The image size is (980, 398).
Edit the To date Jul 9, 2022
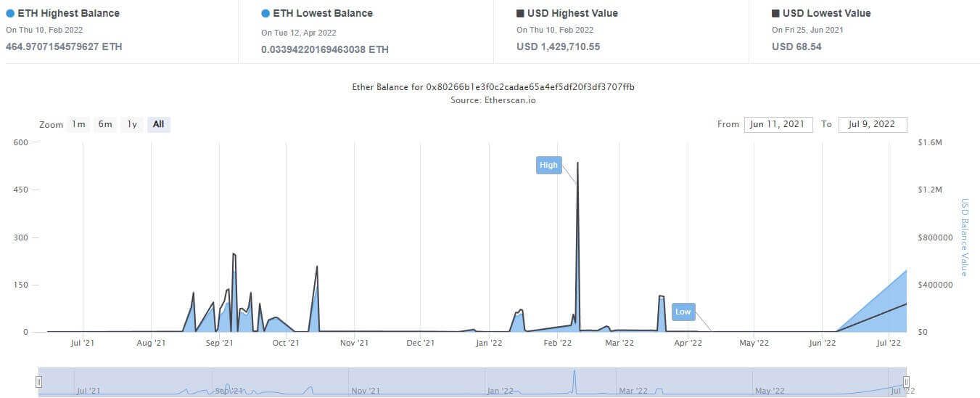pos(873,124)
